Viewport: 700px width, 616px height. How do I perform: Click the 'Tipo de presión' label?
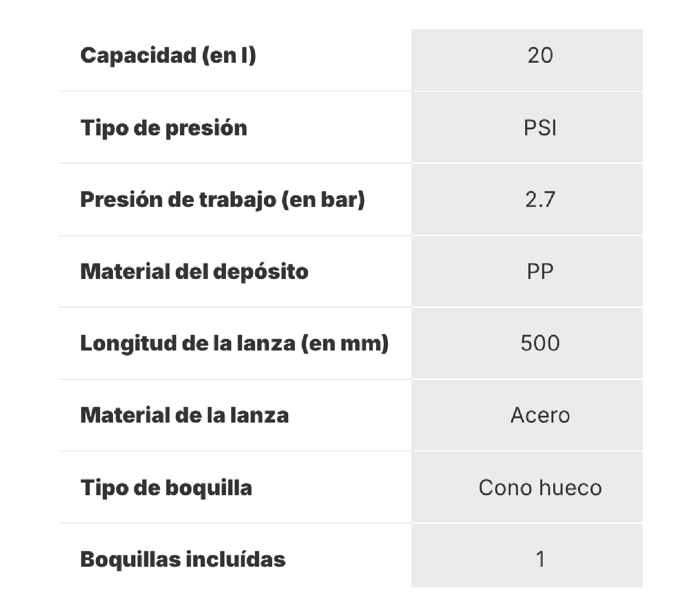pyautogui.click(x=164, y=128)
